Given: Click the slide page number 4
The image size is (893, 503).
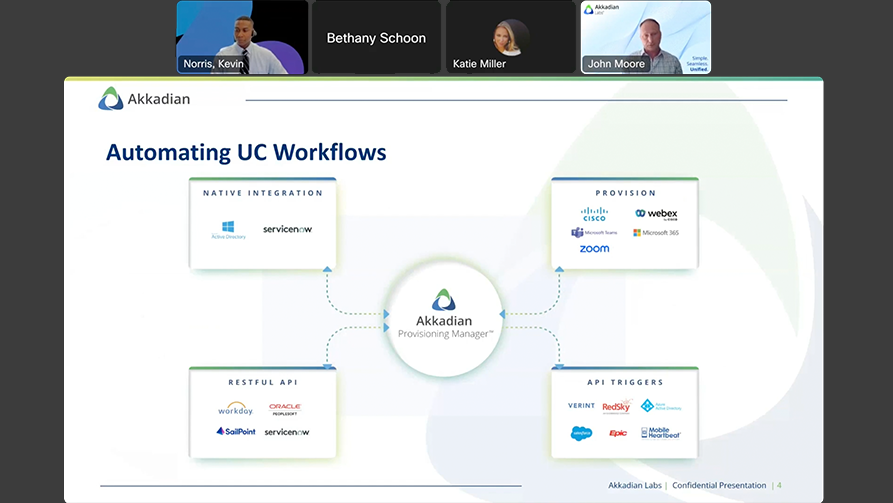Looking at the screenshot, I should coord(779,485).
